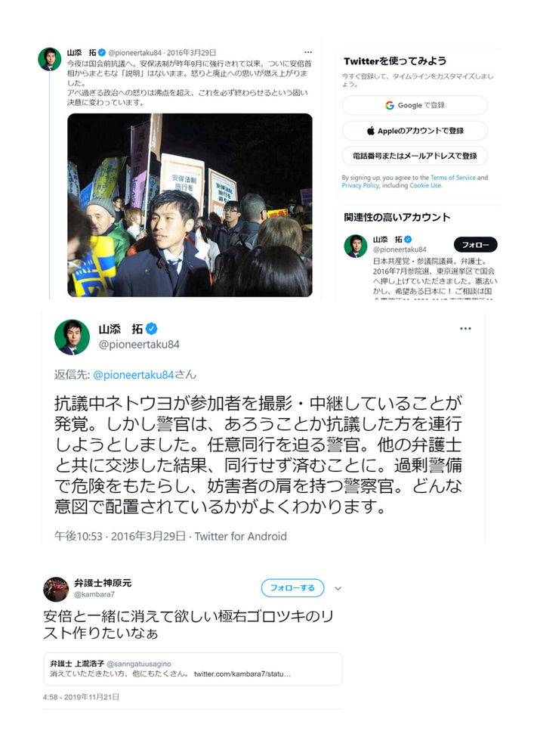Viewport: 534px width, 756px height.
Task: Click the 弁護士神原元 profile avatar
Action: tap(56, 589)
